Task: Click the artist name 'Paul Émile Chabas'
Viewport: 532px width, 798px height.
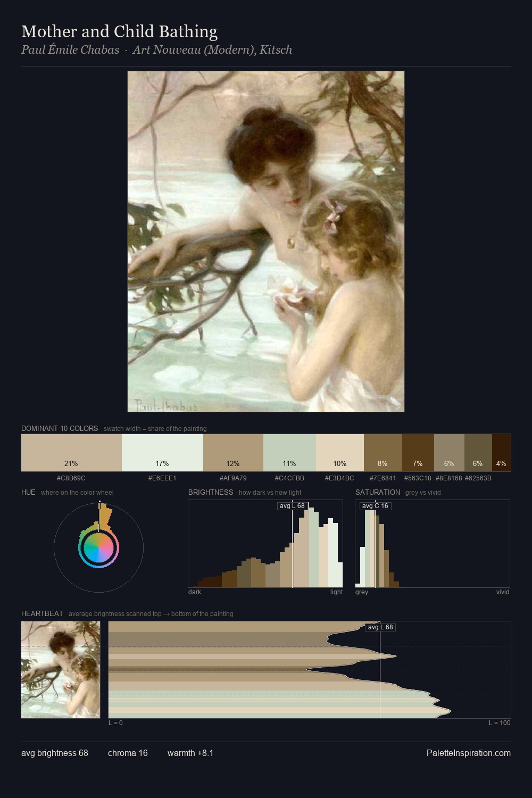Action: (x=70, y=49)
